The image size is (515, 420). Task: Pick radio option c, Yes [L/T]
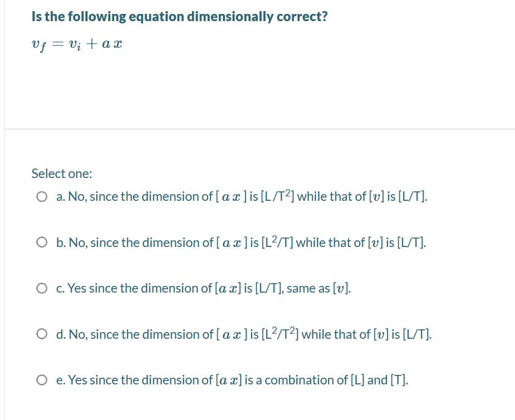pos(42,288)
